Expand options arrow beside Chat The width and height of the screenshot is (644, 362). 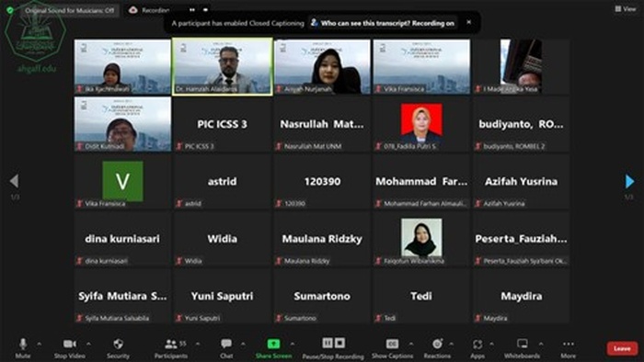tap(243, 344)
